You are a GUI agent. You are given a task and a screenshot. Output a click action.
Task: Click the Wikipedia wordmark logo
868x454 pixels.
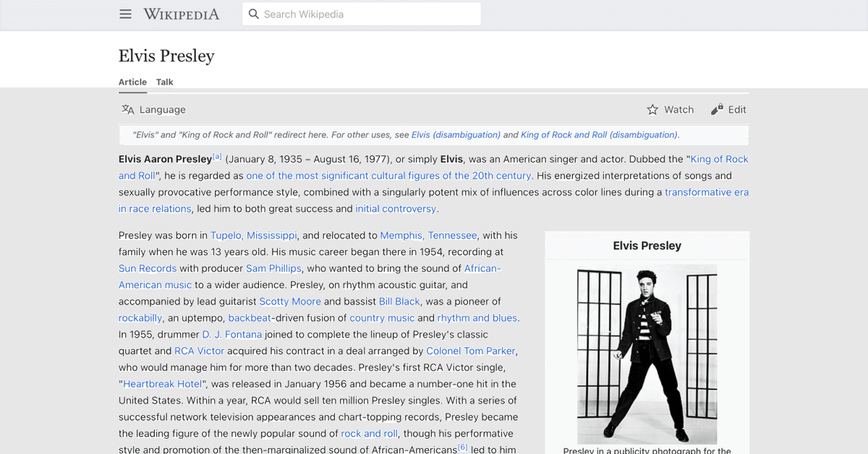pos(182,14)
